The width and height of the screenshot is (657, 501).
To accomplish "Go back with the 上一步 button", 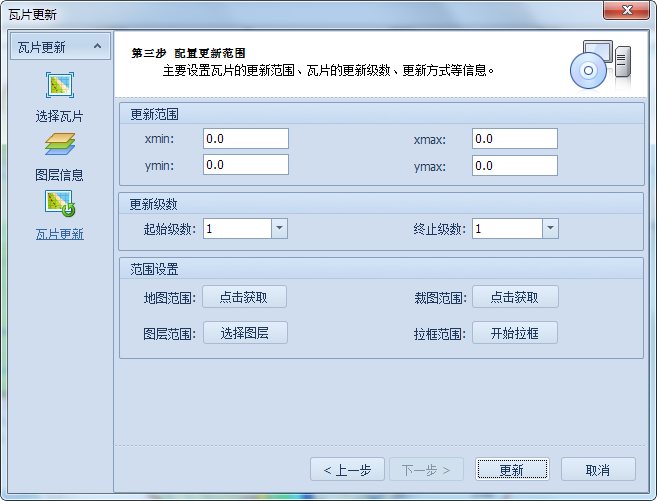I will tap(347, 470).
